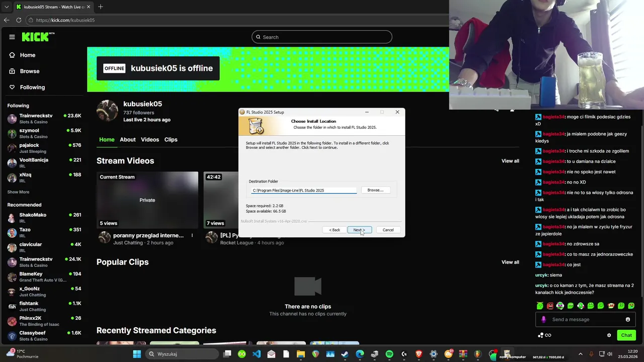This screenshot has height=362, width=644.
Task: Open ShakoMako in Recommended list
Action: pos(44,218)
